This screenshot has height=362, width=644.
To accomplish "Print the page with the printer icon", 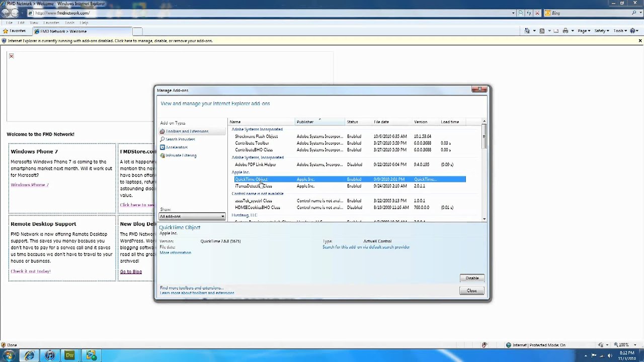I will click(566, 31).
